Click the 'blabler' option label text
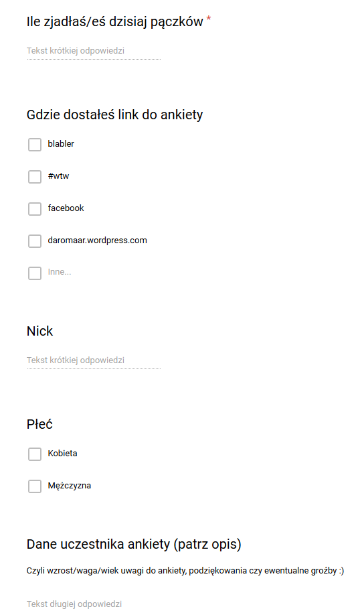 click(x=61, y=143)
